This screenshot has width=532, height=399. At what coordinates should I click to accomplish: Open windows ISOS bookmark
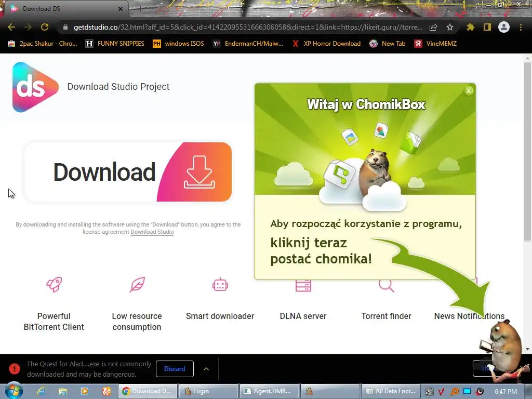click(x=179, y=44)
